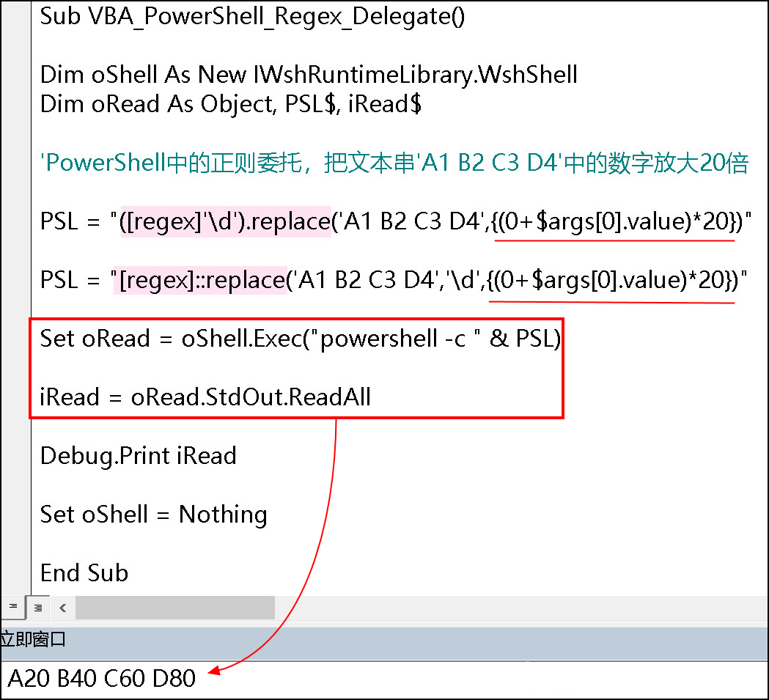The width and height of the screenshot is (769, 700).
Task: Click the first PSL line with ([regex]'\d').replace
Action: coord(396,221)
